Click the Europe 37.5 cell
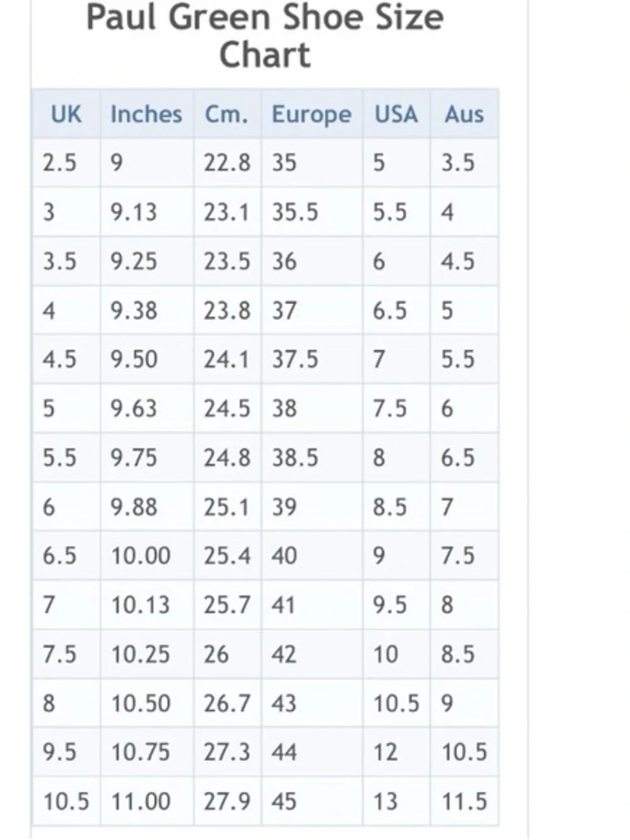Viewport: 630px width, 840px height. click(311, 359)
